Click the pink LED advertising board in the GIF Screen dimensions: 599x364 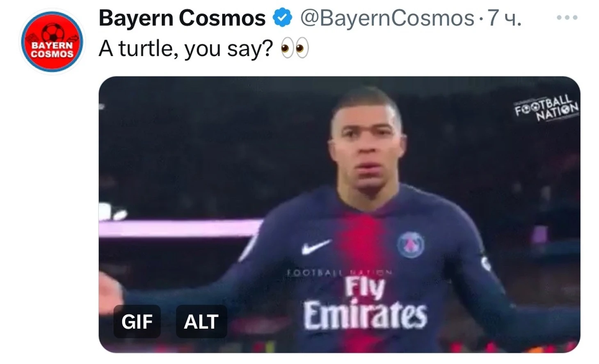point(180,228)
